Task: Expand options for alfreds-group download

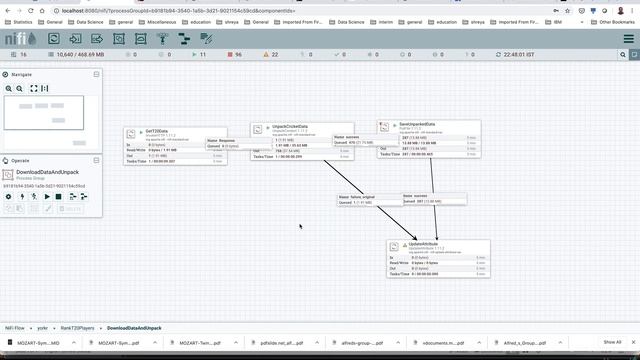Action: coord(398,343)
